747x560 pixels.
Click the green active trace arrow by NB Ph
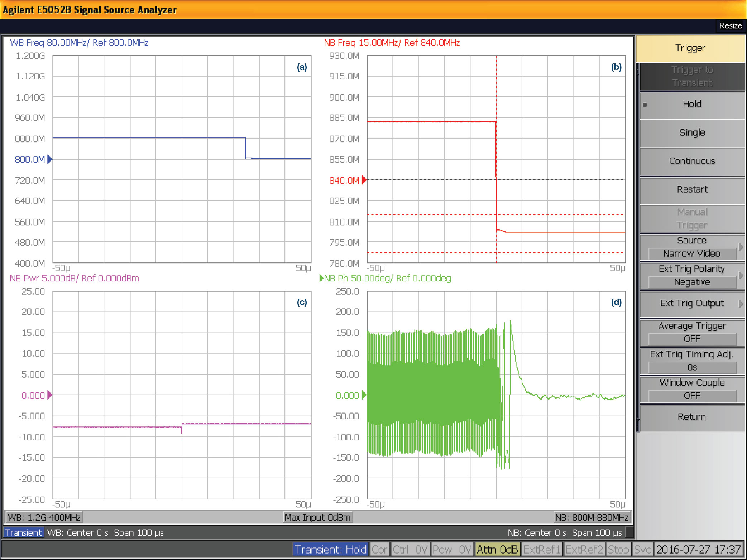pyautogui.click(x=321, y=278)
